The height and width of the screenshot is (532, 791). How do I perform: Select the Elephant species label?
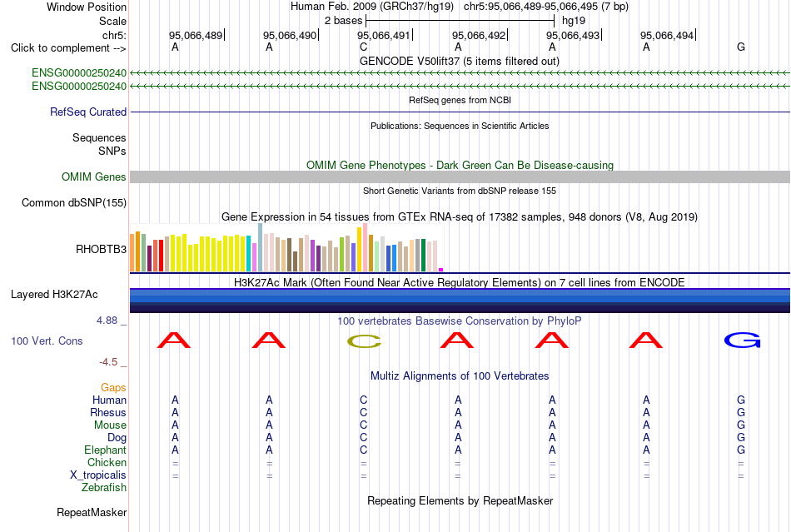click(105, 450)
